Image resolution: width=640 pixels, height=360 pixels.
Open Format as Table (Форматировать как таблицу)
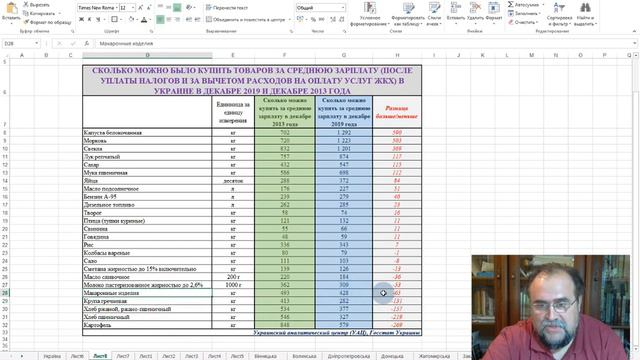coord(408,14)
